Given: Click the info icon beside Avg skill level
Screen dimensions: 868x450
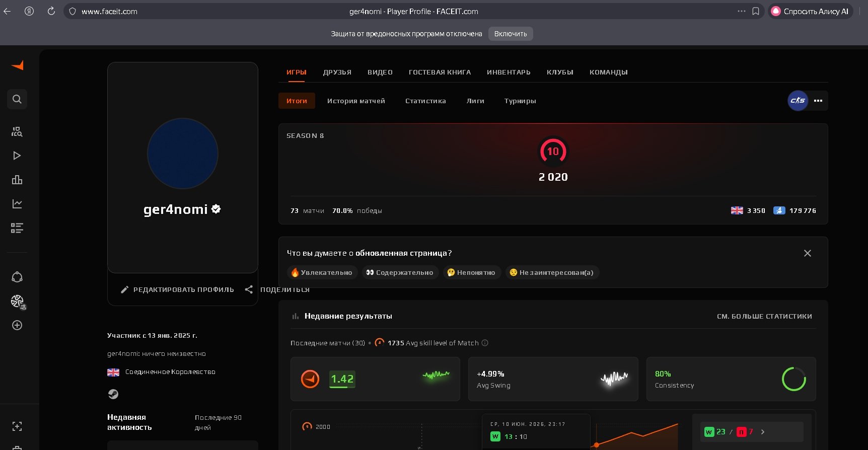Looking at the screenshot, I should point(485,343).
